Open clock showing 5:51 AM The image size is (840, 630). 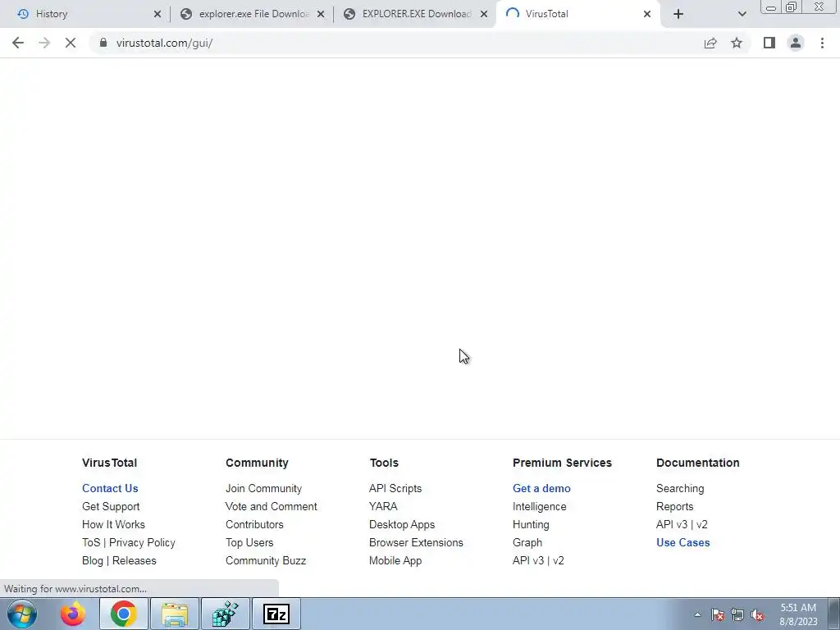coord(798,614)
